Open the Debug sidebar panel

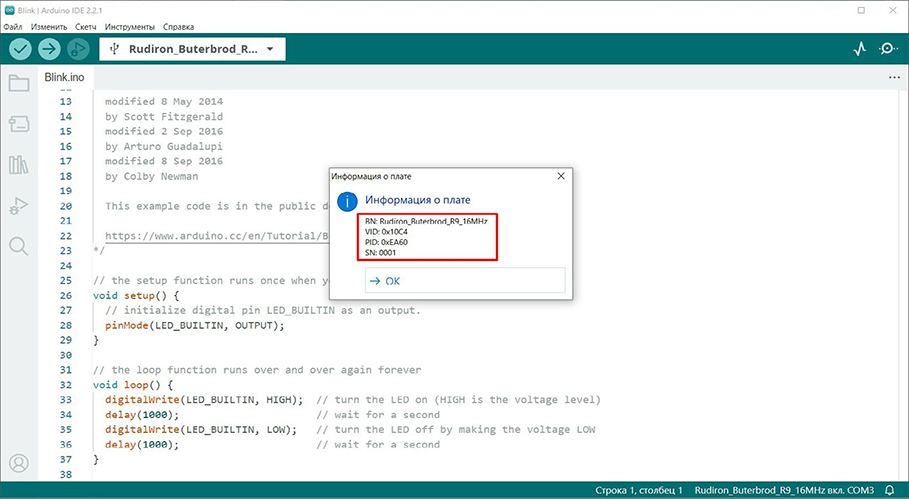pyautogui.click(x=19, y=206)
